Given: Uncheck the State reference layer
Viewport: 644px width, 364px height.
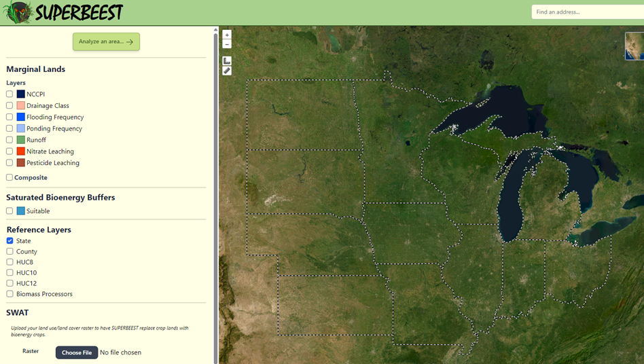Looking at the screenshot, I should pos(10,240).
